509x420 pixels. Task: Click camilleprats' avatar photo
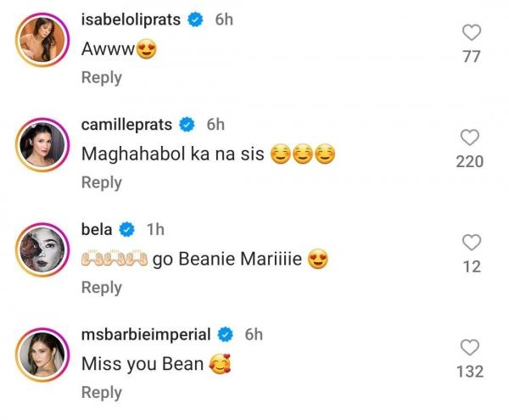click(40, 148)
